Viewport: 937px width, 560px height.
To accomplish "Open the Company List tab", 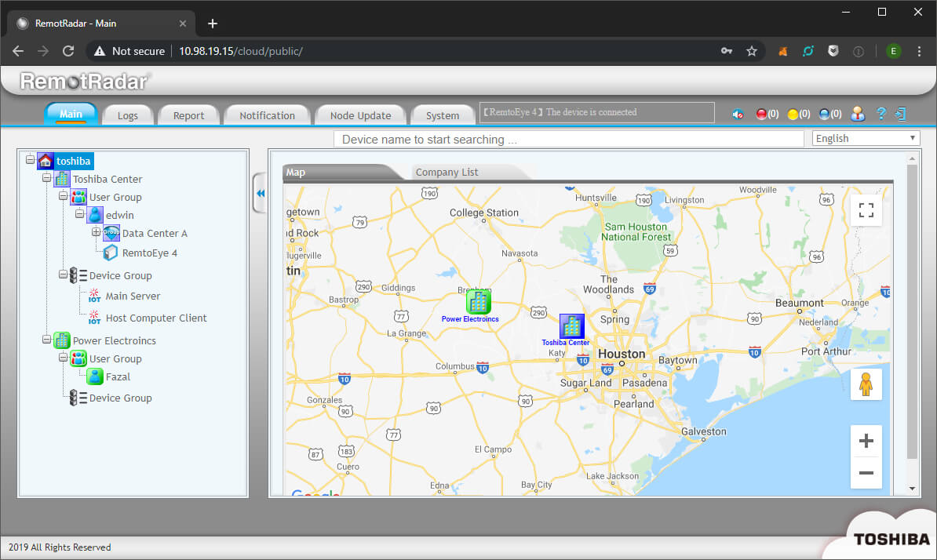I will pos(447,173).
